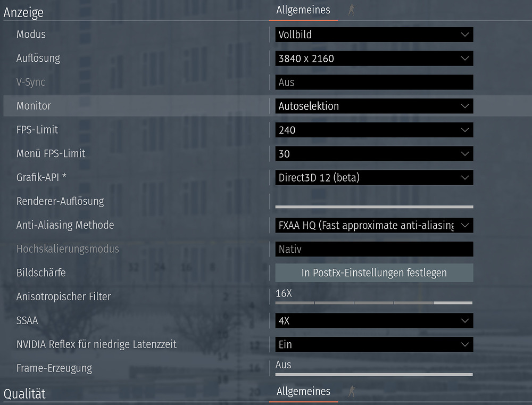
Task: Open the Auflösung dropdown showing 3840 x 2160
Action: (x=374, y=59)
